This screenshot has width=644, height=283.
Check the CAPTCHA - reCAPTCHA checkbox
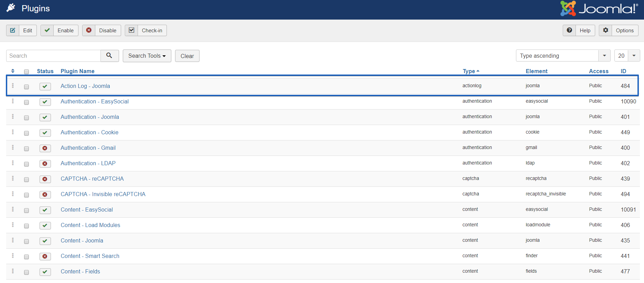click(26, 180)
